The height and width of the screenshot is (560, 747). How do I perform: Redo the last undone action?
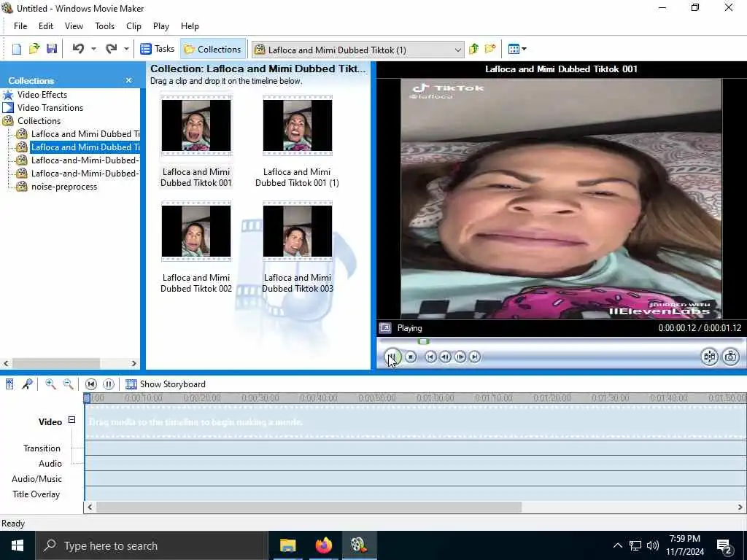pyautogui.click(x=112, y=49)
